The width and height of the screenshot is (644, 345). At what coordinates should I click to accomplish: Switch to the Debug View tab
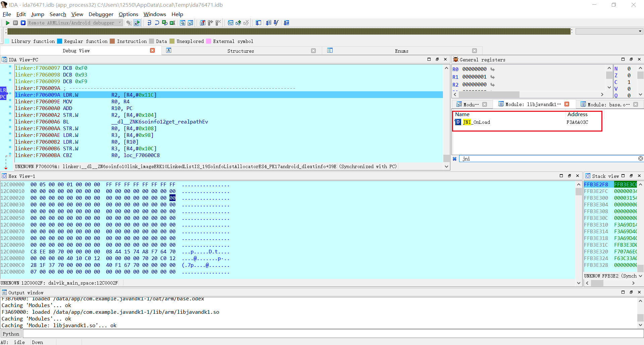76,51
